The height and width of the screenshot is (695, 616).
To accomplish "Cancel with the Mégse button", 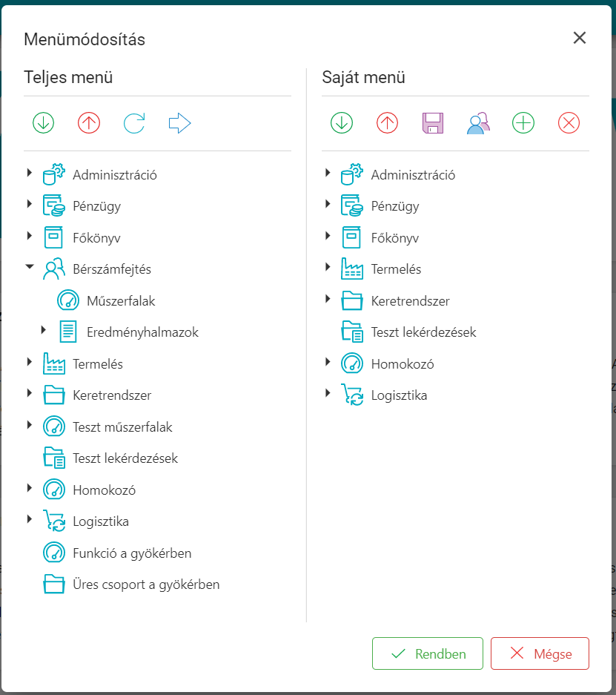I will tap(540, 653).
